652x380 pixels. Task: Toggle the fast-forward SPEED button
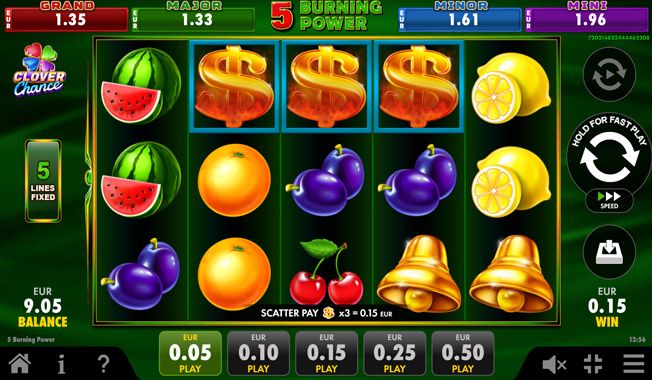pos(609,200)
